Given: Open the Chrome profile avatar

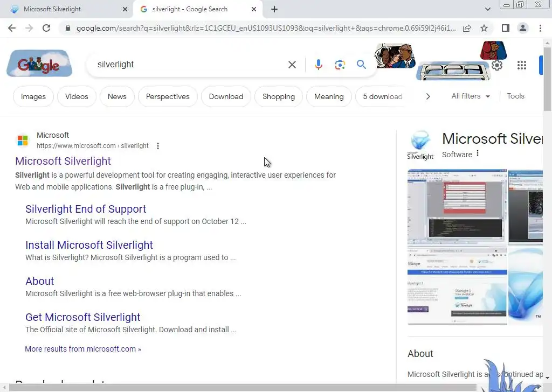Looking at the screenshot, I should [x=523, y=28].
